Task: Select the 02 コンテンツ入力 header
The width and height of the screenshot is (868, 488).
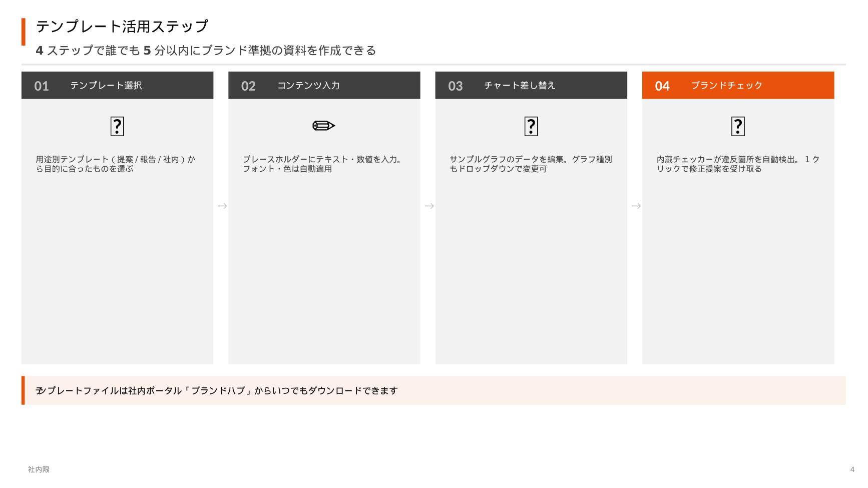Action: point(324,86)
